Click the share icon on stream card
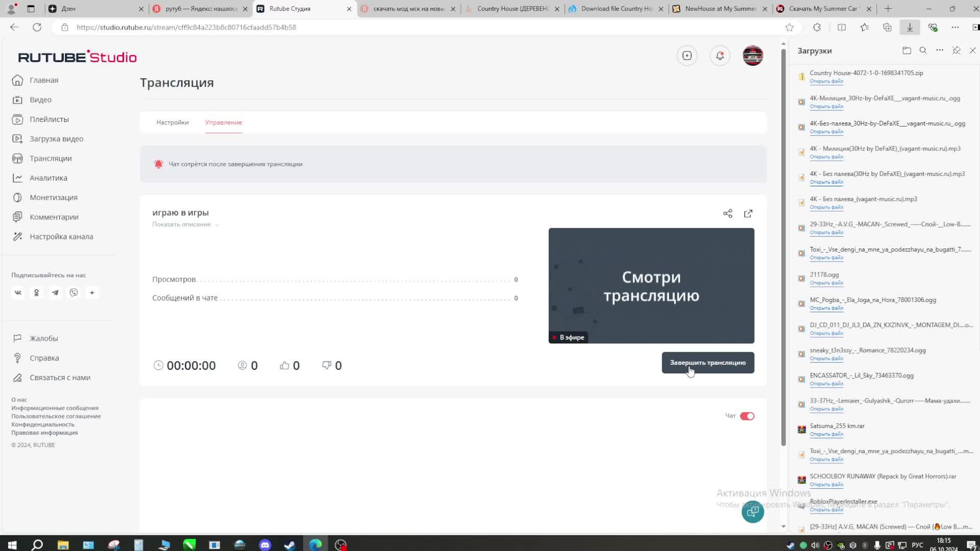This screenshot has width=980, height=551. click(x=727, y=214)
